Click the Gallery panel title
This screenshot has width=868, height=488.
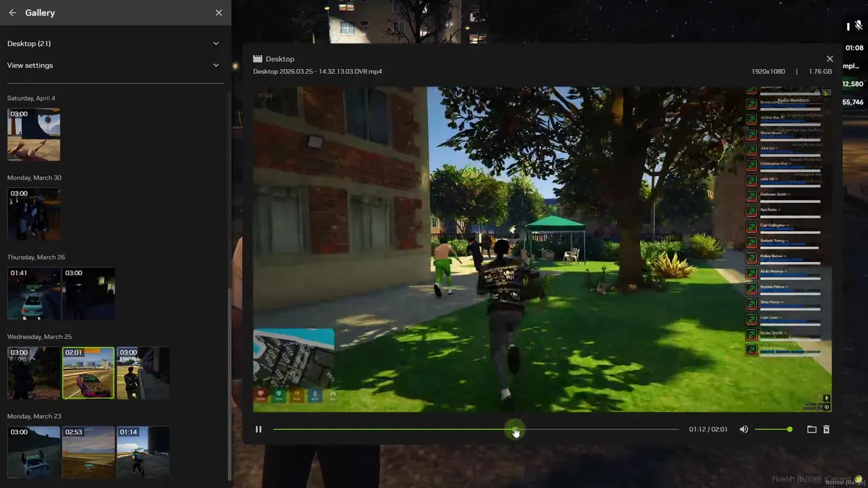click(40, 13)
